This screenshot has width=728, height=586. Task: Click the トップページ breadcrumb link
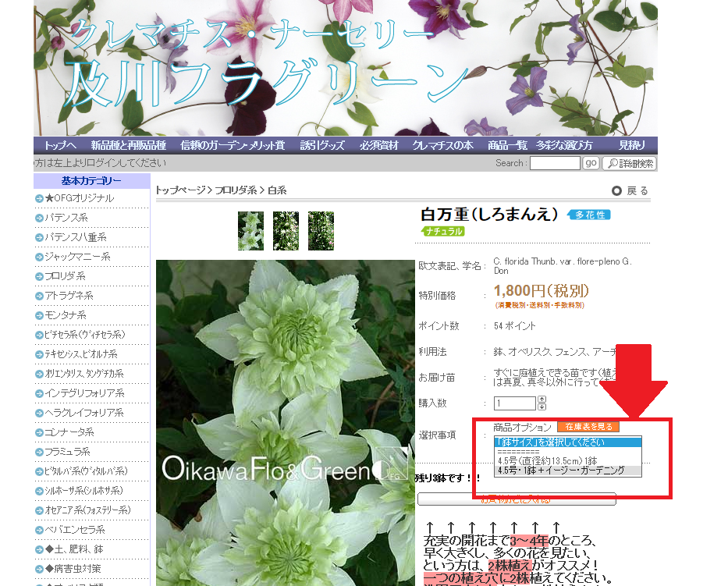tap(180, 190)
